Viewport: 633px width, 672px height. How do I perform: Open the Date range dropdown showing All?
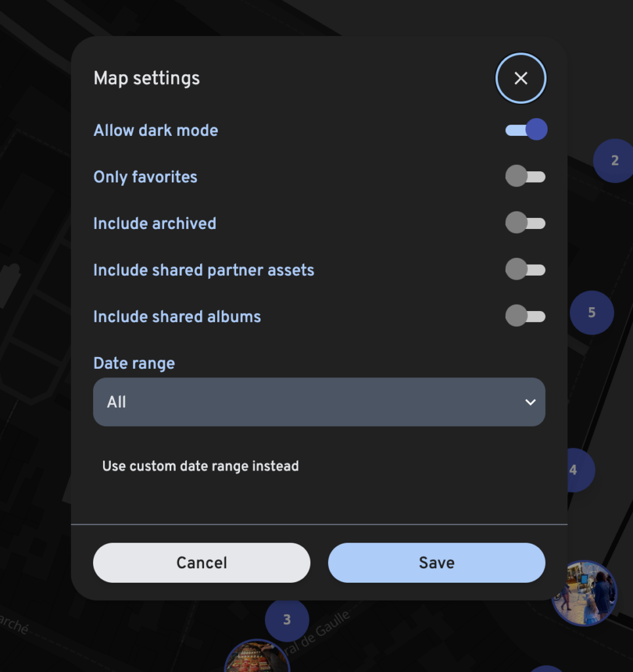click(x=319, y=402)
